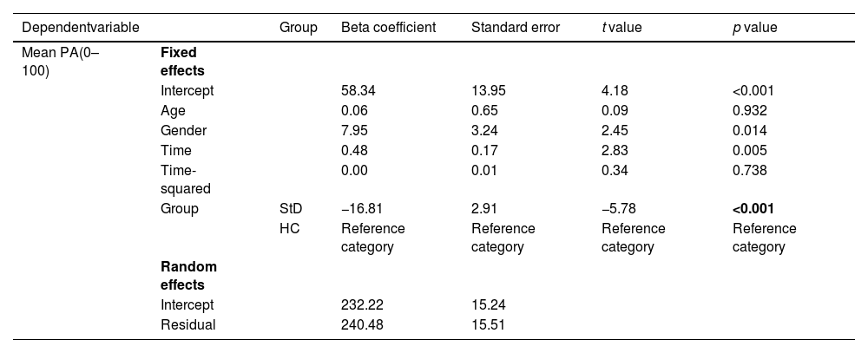
Task: Select the 'Group' column header
Action: click(298, 28)
